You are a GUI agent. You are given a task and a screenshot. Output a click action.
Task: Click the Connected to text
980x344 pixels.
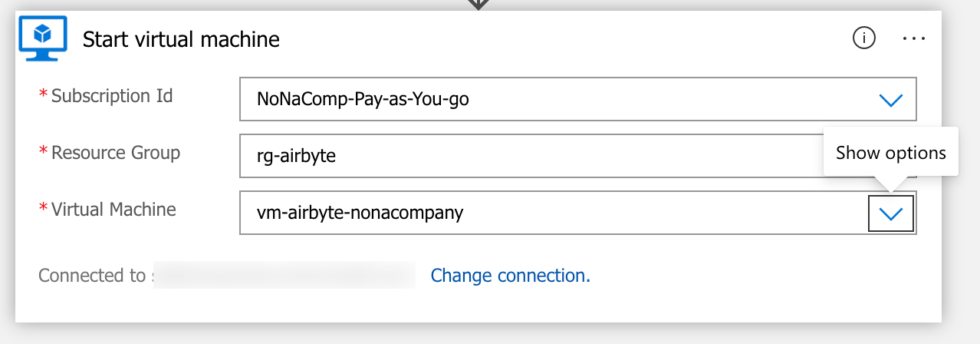tap(92, 276)
